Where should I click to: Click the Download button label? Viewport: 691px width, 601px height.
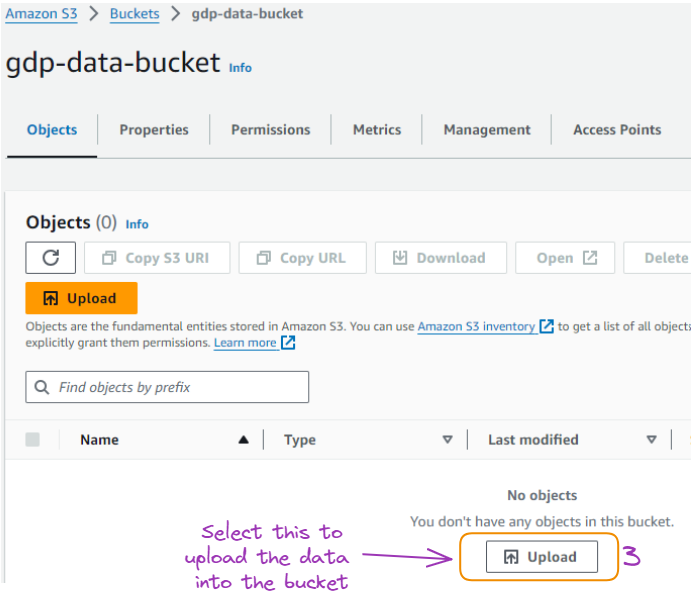(x=451, y=258)
